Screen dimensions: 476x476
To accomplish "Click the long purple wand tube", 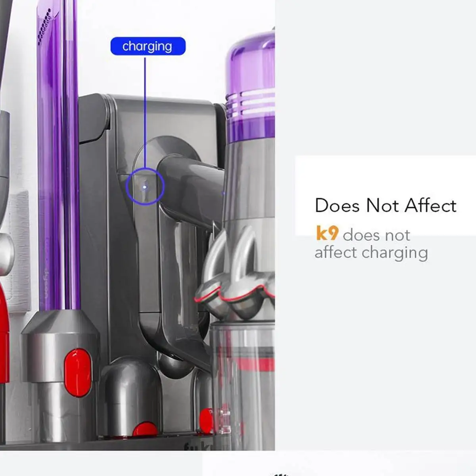I will point(58,155).
